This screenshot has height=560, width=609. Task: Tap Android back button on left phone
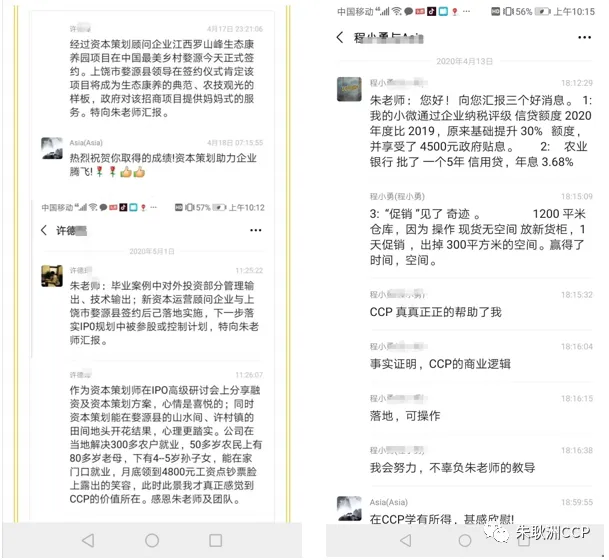click(88, 540)
